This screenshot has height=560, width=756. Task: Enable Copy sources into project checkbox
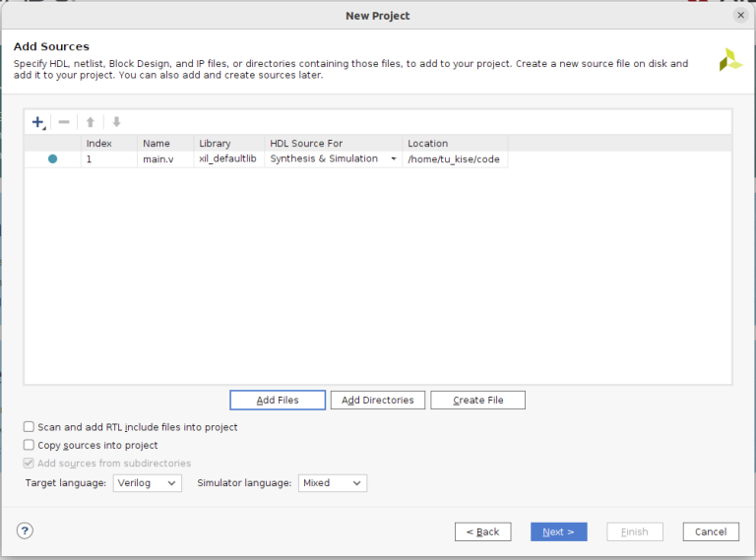coord(30,445)
